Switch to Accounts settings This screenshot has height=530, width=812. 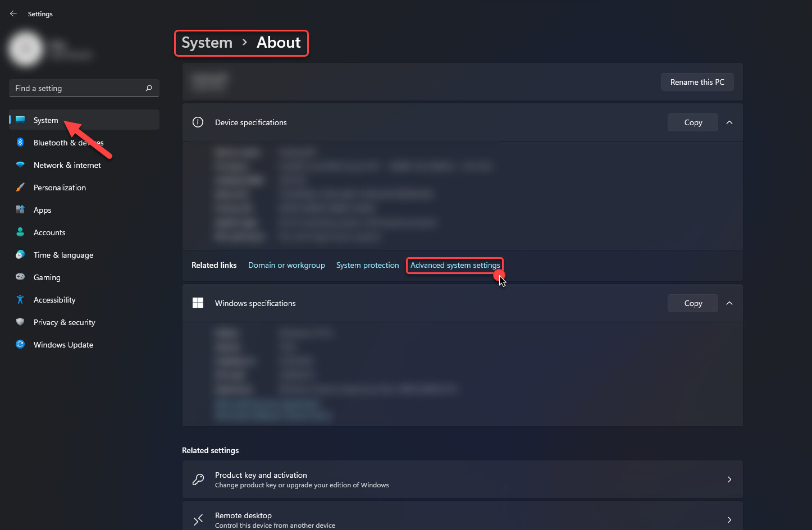point(84,232)
